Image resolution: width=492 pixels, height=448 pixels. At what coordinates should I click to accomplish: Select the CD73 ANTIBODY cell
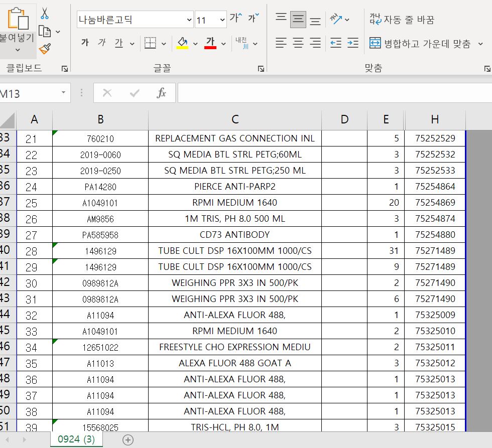point(235,234)
